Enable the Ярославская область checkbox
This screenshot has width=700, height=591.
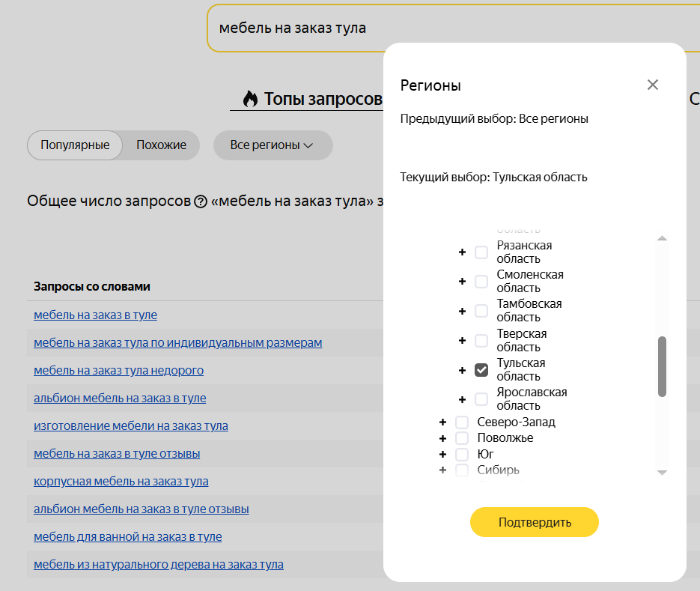click(481, 399)
